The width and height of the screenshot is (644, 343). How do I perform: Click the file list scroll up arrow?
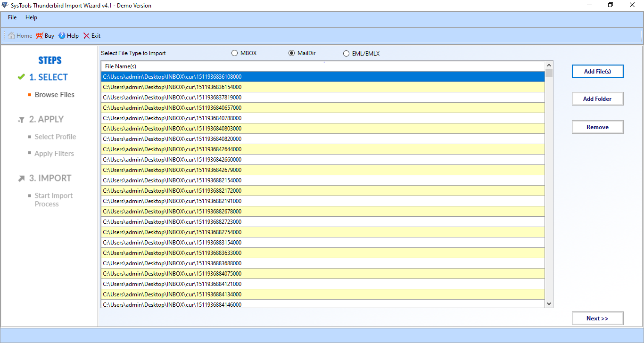(549, 65)
